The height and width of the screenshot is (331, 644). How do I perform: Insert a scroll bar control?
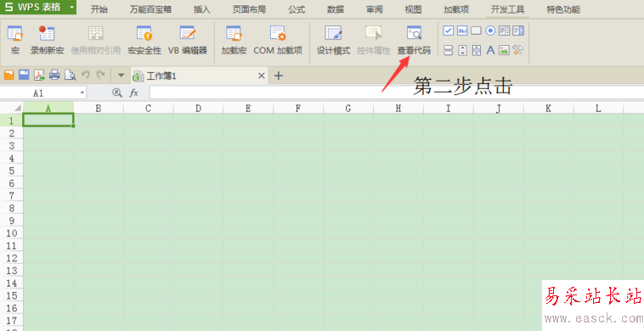[x=477, y=50]
